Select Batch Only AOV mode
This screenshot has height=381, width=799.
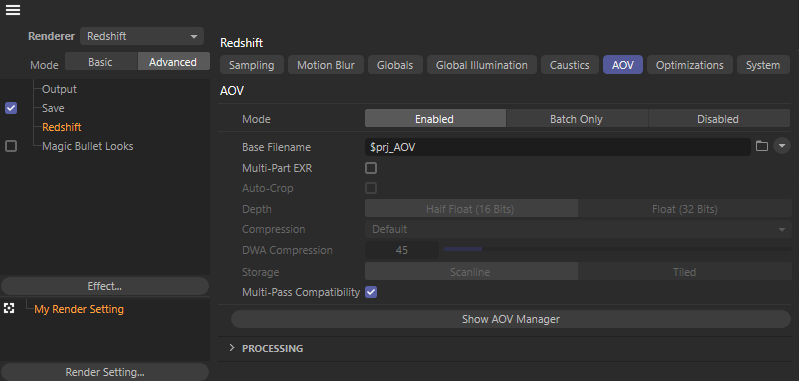pyautogui.click(x=577, y=119)
